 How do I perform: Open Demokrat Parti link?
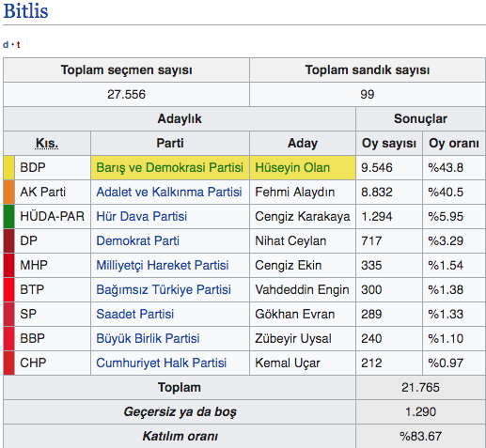[137, 240]
